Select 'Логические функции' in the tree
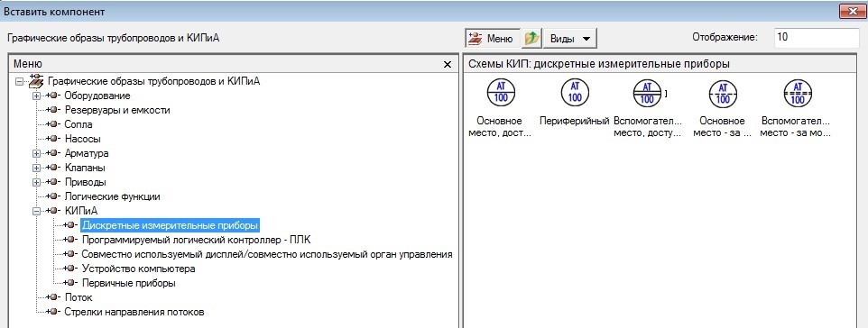868x328 pixels. 113,196
